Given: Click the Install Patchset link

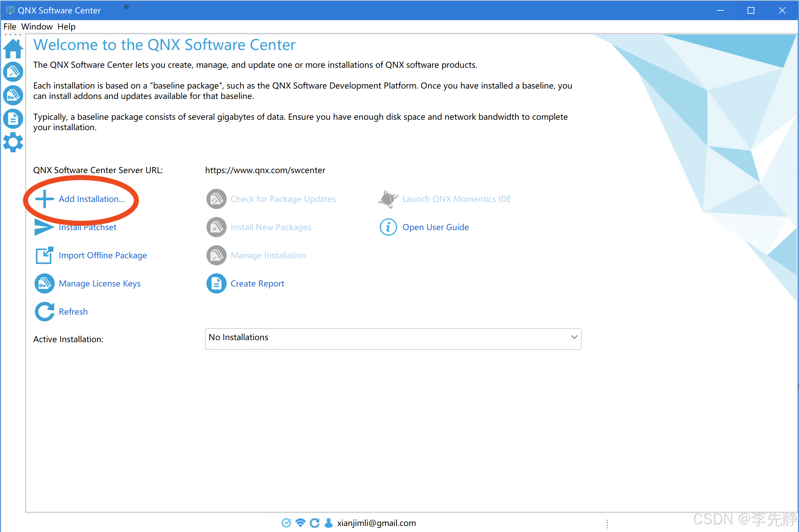Looking at the screenshot, I should click(88, 227).
